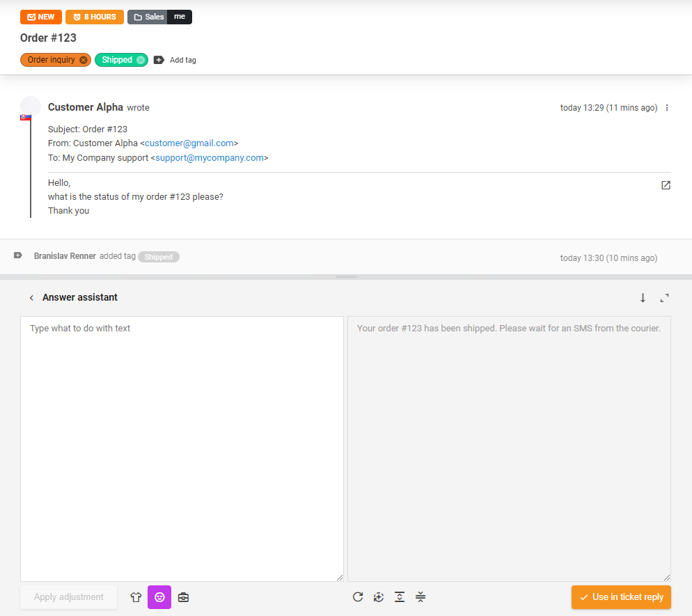
Task: Select the casual t-shirt tone icon
Action: pos(136,597)
